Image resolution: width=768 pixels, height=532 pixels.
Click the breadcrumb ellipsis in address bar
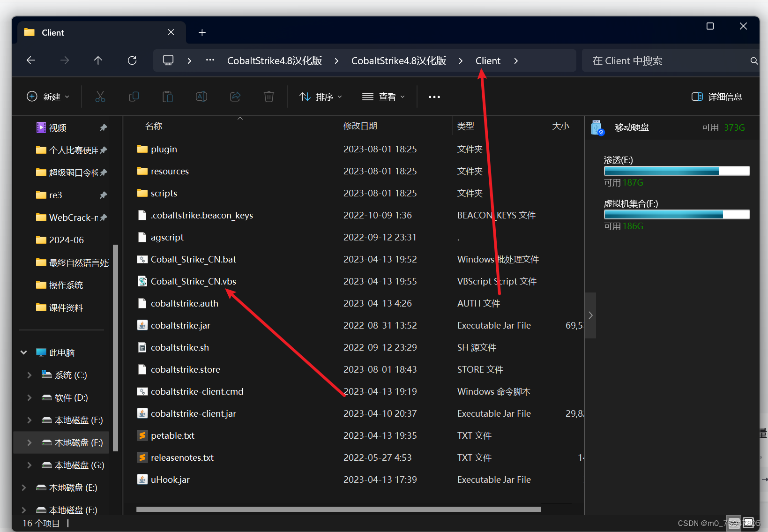210,60
